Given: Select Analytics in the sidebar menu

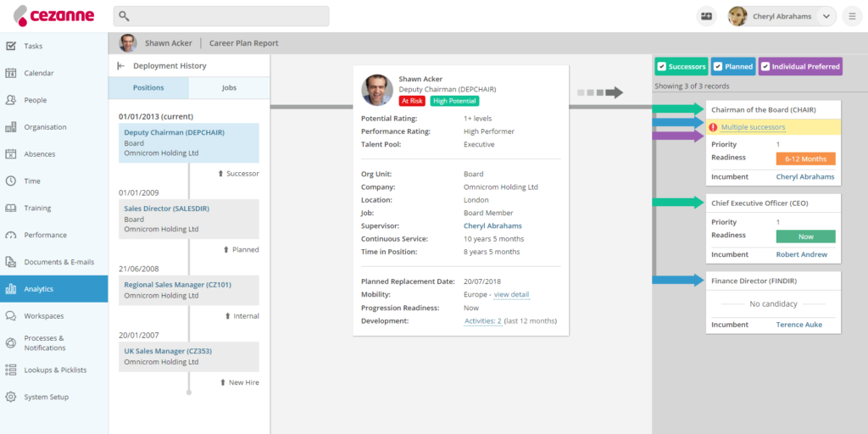Looking at the screenshot, I should (x=53, y=289).
